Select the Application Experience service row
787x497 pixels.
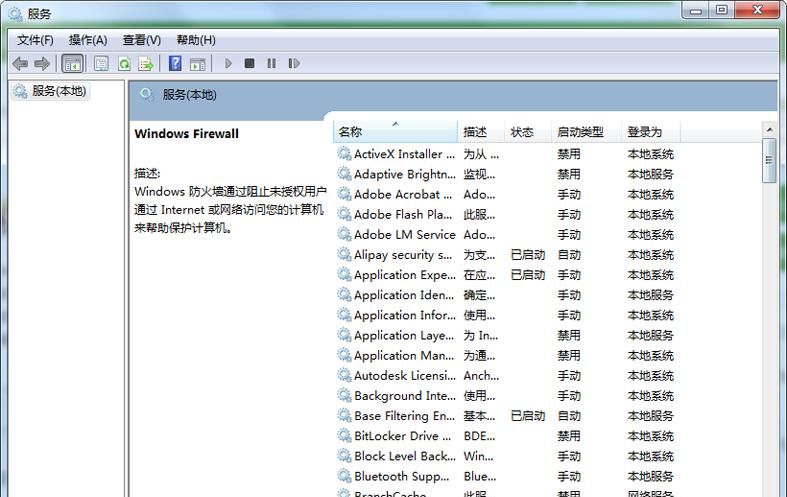coord(505,275)
